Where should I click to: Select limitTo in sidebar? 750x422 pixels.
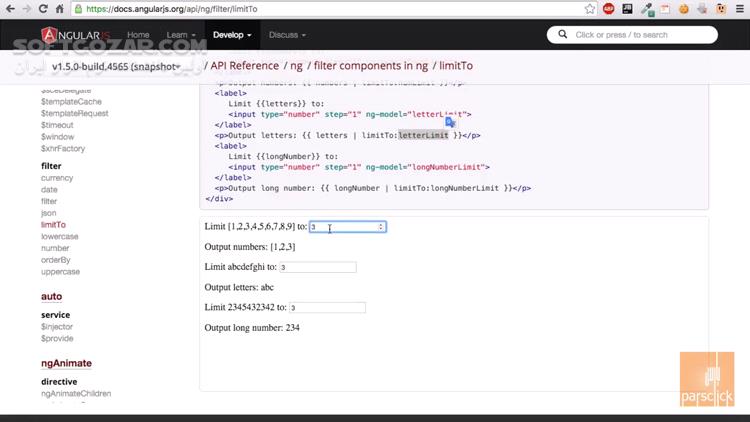tap(53, 225)
